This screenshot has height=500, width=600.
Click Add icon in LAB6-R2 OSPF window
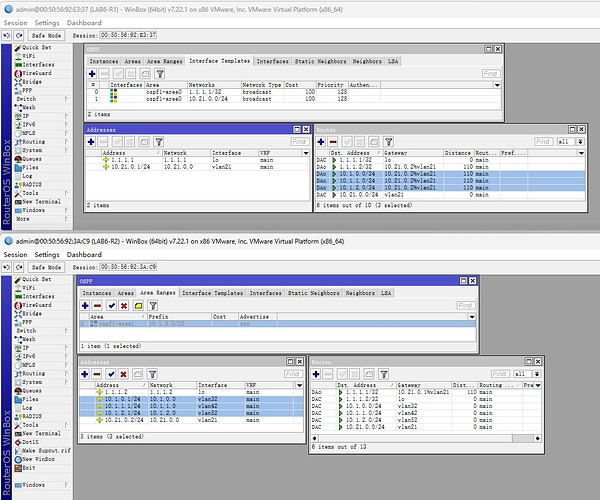[x=85, y=305]
